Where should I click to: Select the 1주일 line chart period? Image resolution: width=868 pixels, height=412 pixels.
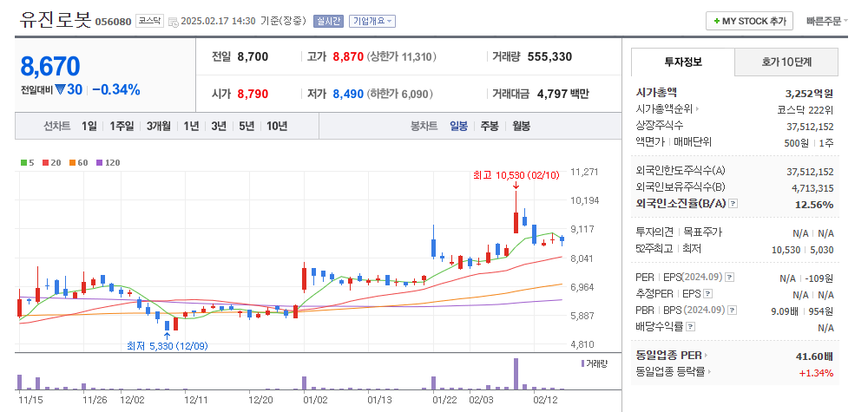[x=122, y=126]
